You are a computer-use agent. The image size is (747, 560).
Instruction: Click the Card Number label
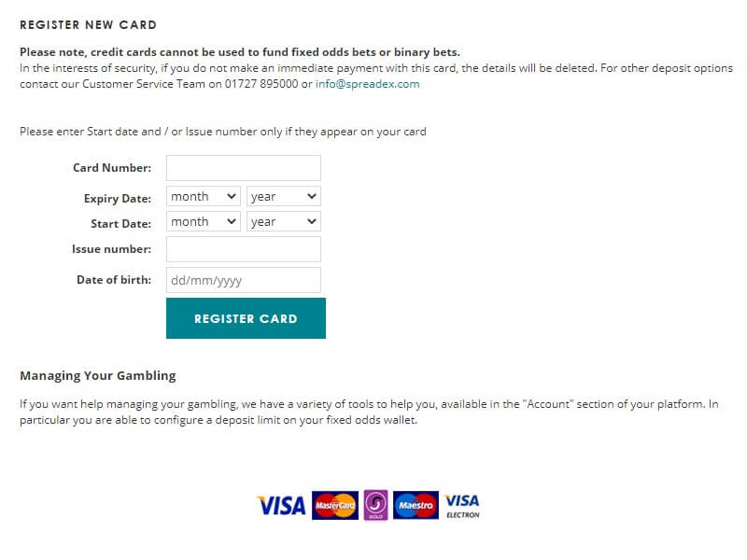[x=112, y=168]
